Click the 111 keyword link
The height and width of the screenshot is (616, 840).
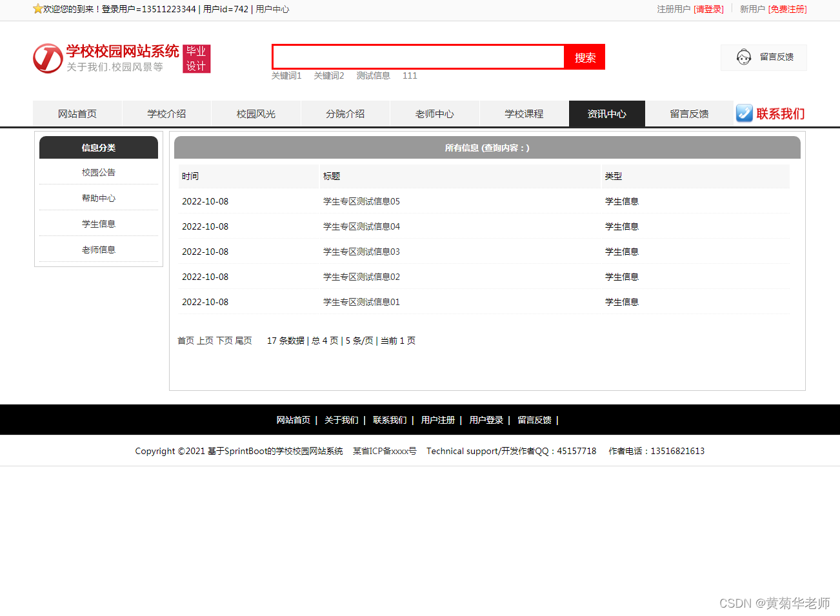(x=410, y=75)
